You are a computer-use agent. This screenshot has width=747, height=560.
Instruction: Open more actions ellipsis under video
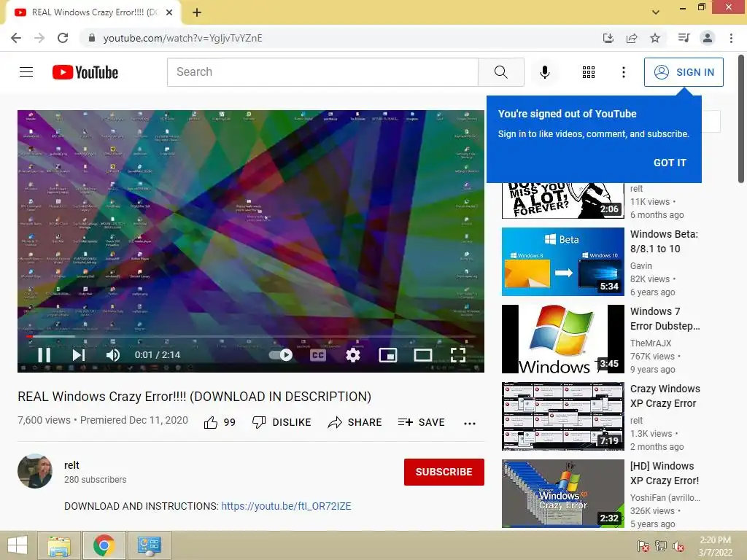pos(470,424)
